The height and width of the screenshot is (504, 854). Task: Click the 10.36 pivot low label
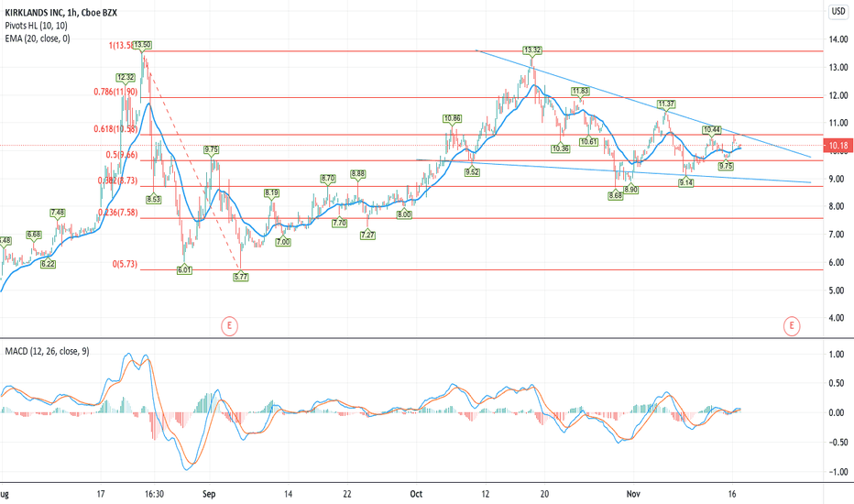pyautogui.click(x=561, y=148)
